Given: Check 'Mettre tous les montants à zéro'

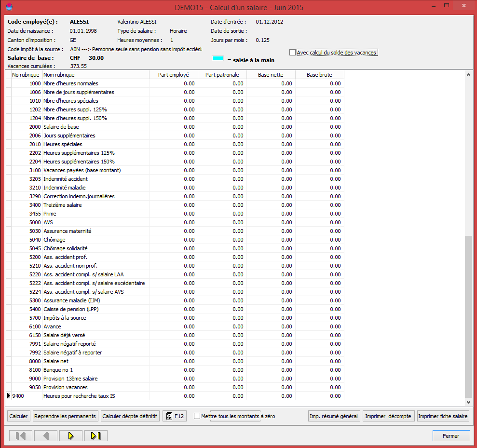Looking at the screenshot, I should tap(197, 416).
